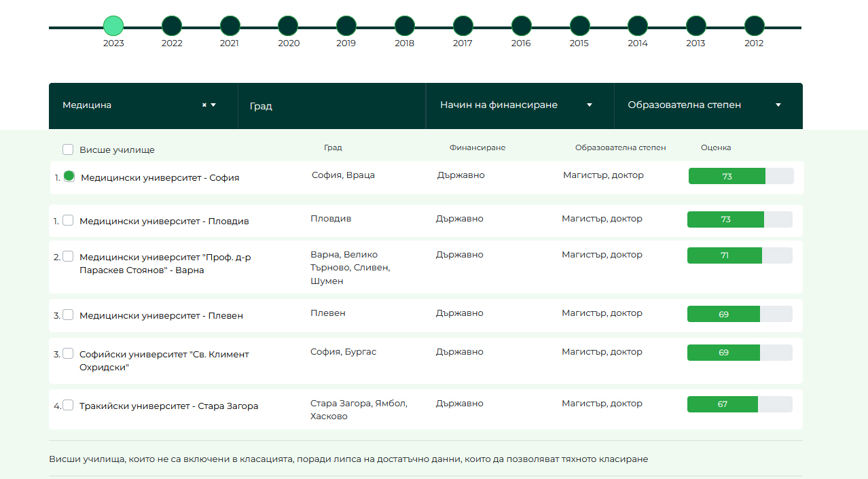Image resolution: width=868 pixels, height=479 pixels.
Task: Click the score bar 71 for Варна
Action: [x=740, y=255]
